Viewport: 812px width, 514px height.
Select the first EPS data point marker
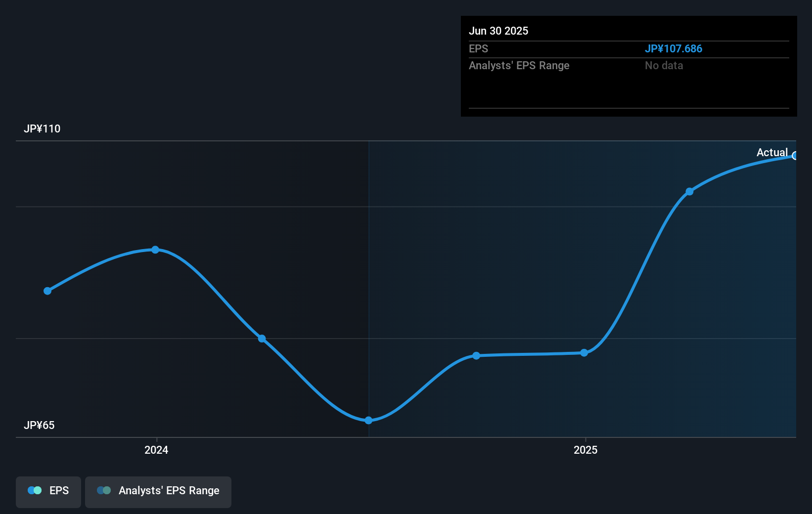47,291
